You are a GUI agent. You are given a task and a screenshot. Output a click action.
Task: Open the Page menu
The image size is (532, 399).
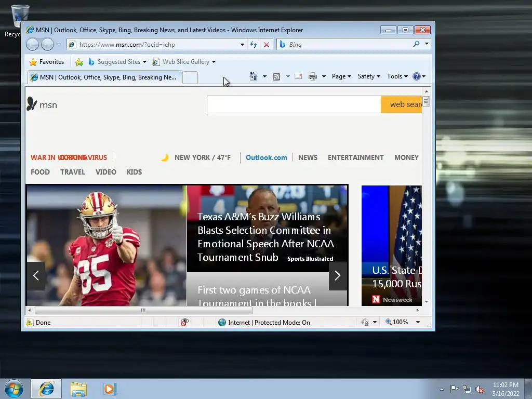(341, 76)
